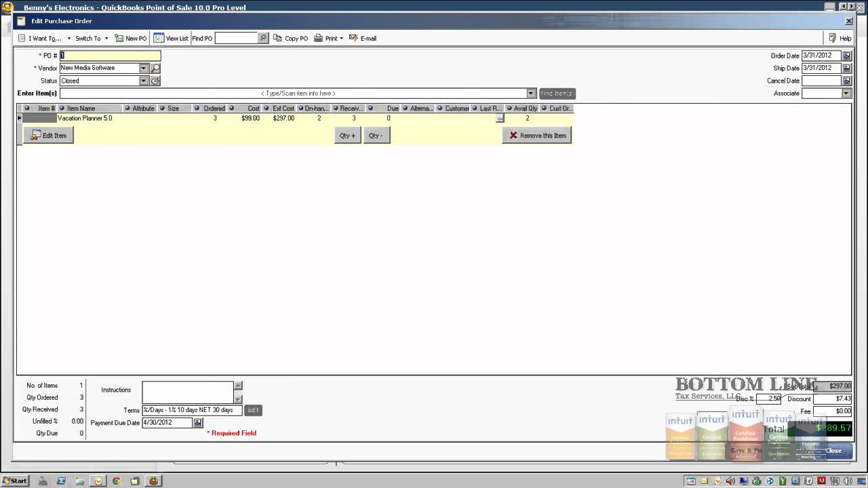Click the Close button at bottom right
The image size is (868, 488).
834,451
